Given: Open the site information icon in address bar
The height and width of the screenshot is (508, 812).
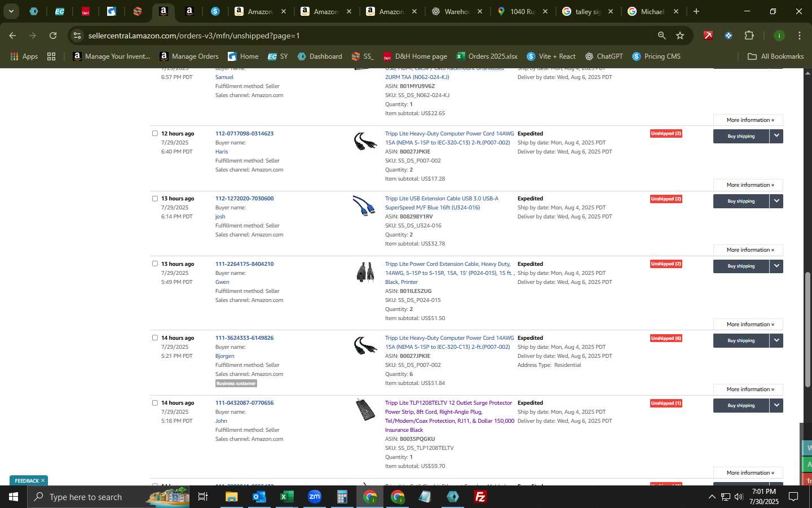Looking at the screenshot, I should pos(77,36).
